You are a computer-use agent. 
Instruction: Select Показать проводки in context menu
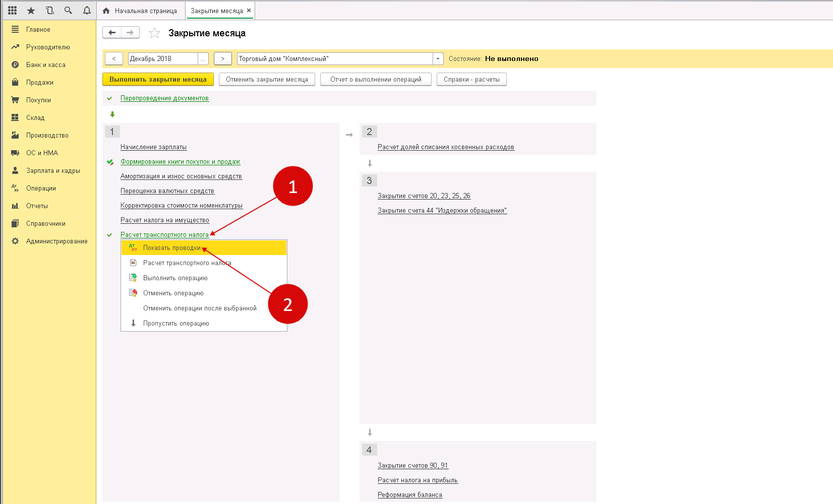point(171,248)
